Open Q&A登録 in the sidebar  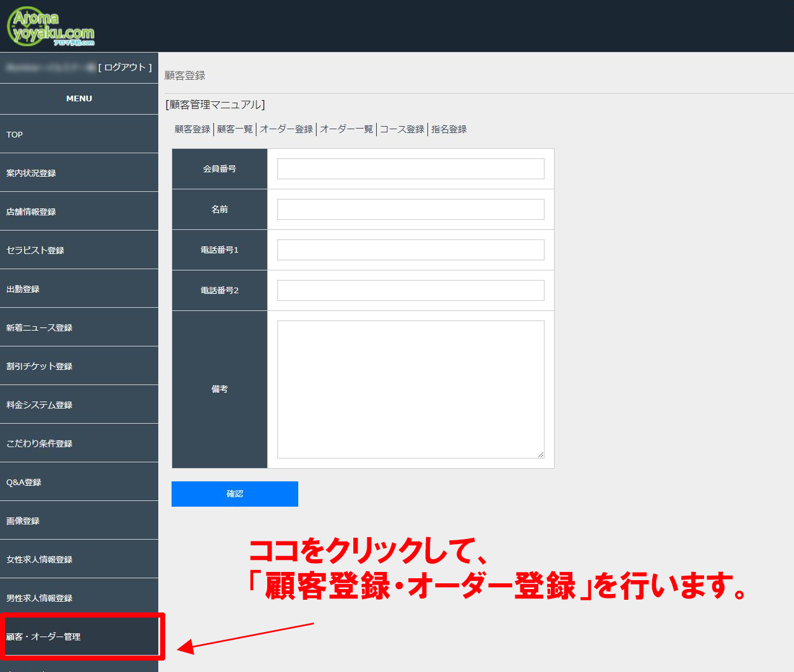coord(24,482)
